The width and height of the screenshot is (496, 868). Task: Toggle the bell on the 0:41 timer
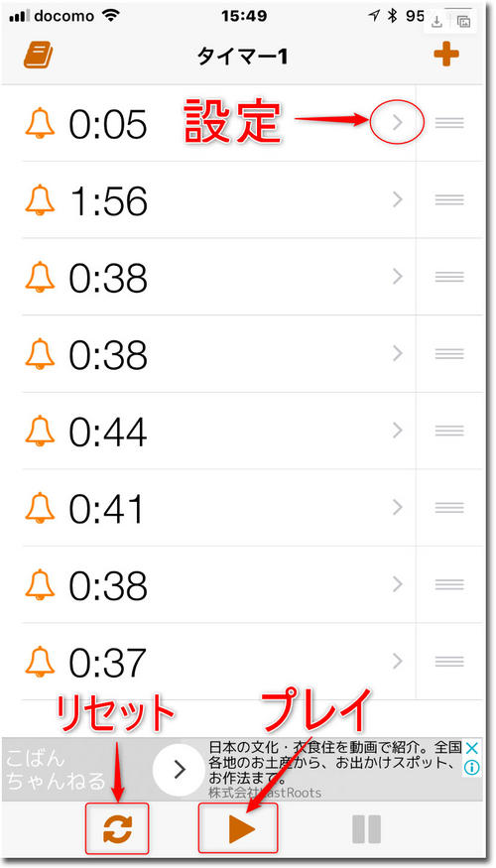point(40,507)
